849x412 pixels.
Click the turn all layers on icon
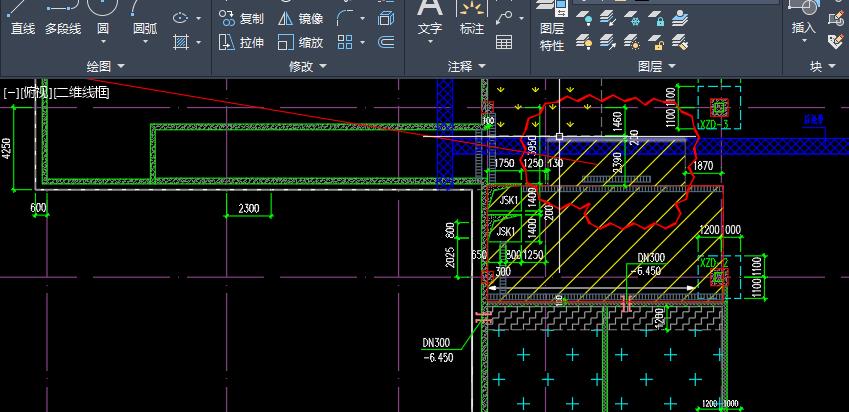584,42
